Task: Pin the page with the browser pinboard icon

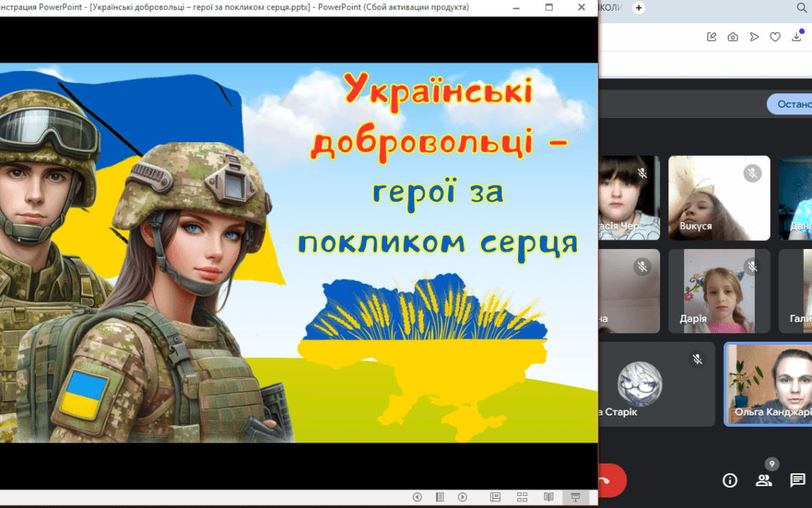Action: pos(711,37)
